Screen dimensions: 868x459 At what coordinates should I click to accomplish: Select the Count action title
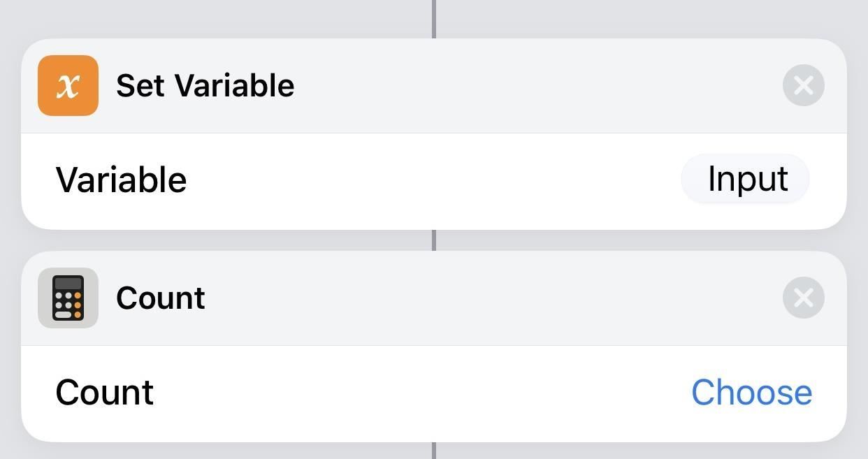(x=161, y=297)
